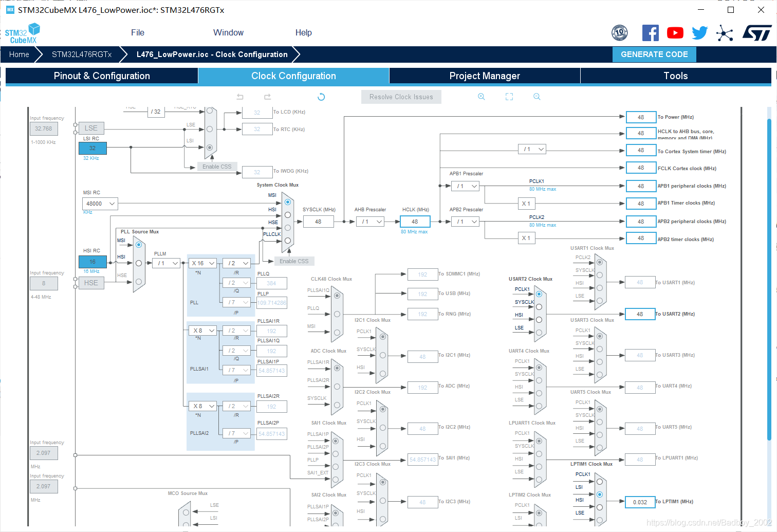Click the HCLK (MHz) value field
777x532 pixels.
(415, 222)
